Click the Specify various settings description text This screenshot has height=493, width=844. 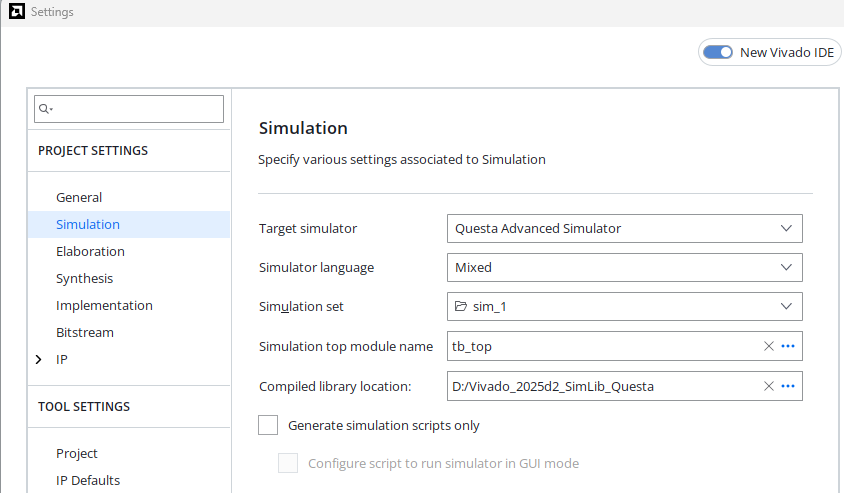[402, 160]
